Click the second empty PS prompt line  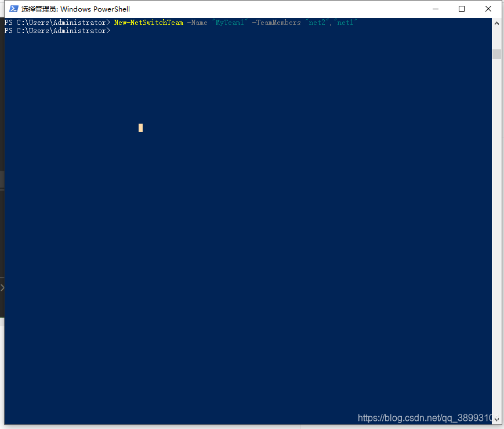57,31
